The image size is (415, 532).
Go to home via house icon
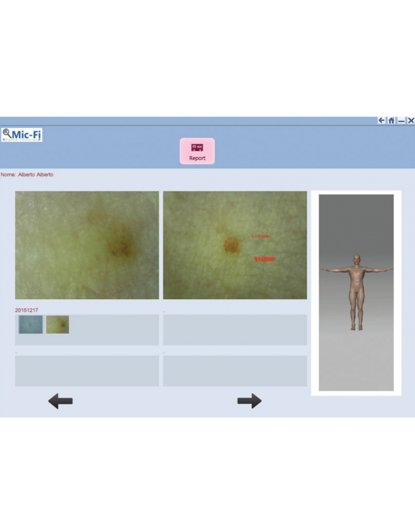click(x=391, y=121)
